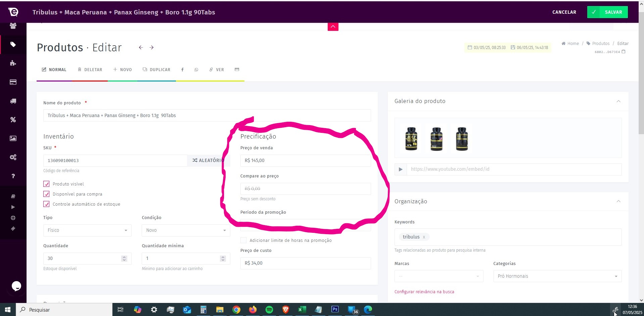Go to previous product with left arrow
Image resolution: width=644 pixels, height=316 pixels.
pyautogui.click(x=141, y=48)
